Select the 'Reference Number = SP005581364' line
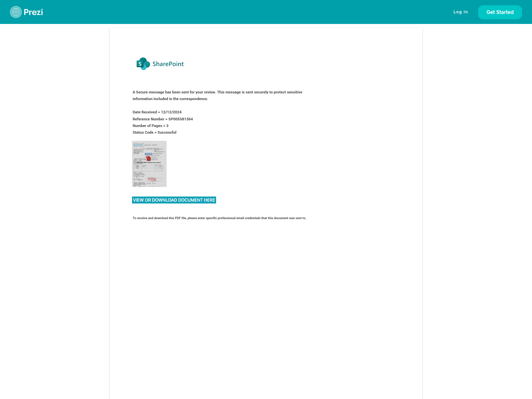This screenshot has width=532, height=399. tap(163, 119)
